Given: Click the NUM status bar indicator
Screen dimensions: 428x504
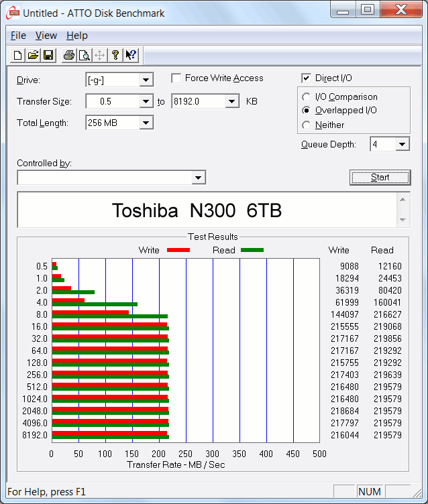Looking at the screenshot, I should (x=370, y=491).
